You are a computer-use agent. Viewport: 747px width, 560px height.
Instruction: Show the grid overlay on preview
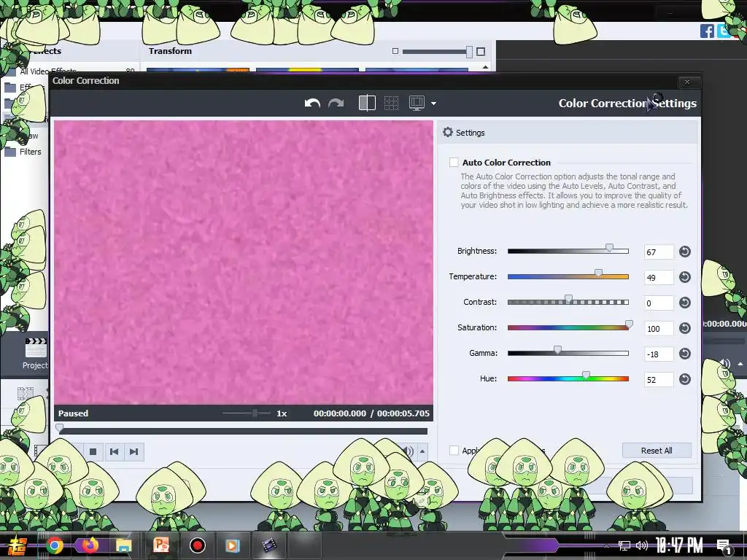(391, 104)
